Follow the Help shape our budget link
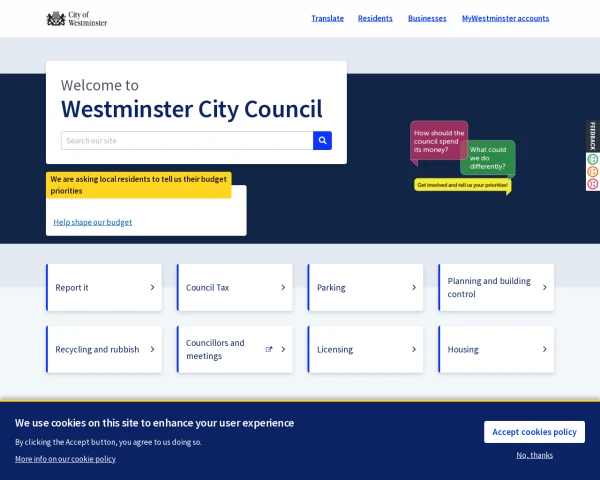This screenshot has width=600, height=480. 93,222
